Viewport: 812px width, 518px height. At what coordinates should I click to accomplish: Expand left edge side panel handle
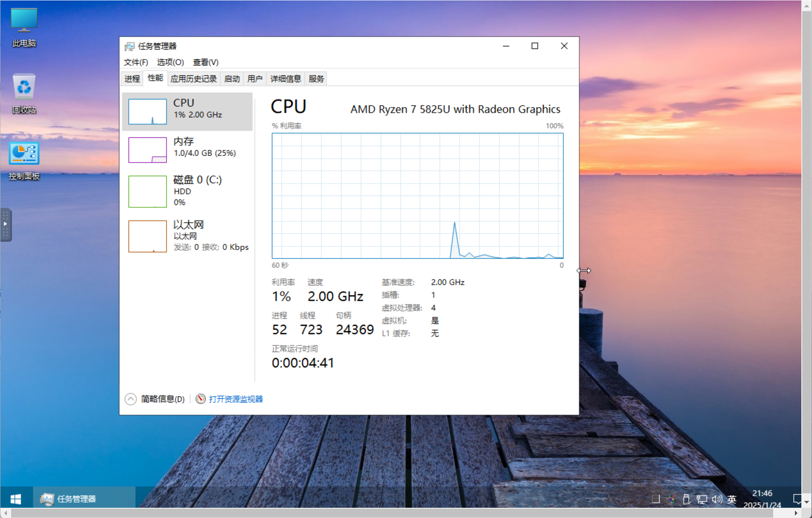(x=6, y=224)
